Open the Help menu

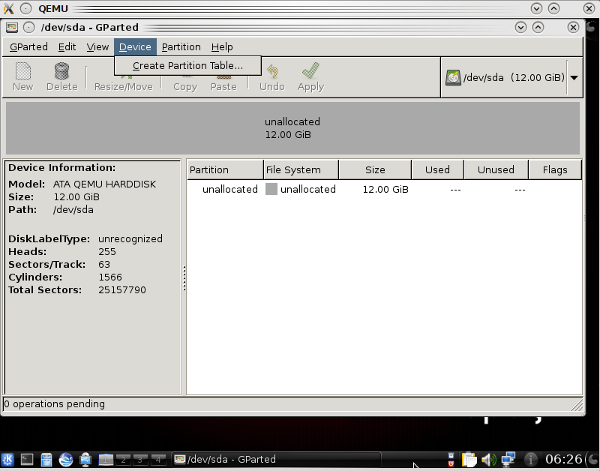(222, 47)
